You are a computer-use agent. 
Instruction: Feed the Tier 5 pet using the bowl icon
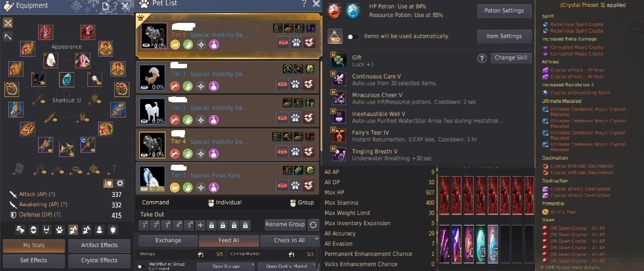(x=283, y=42)
